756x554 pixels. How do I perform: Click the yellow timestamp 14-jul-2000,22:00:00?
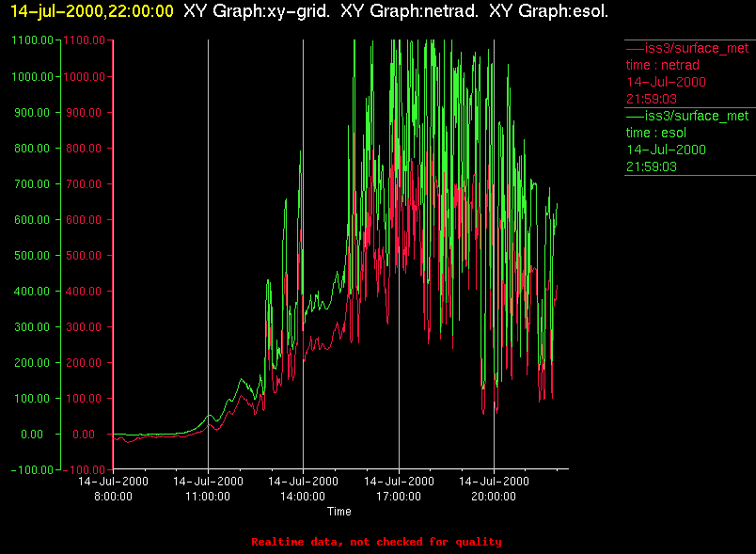coord(91,11)
